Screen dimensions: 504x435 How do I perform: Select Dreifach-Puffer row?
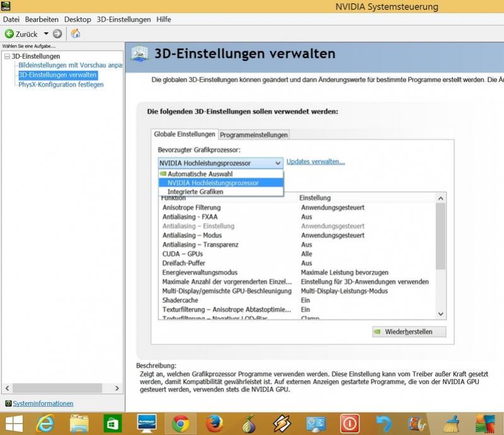[297, 263]
